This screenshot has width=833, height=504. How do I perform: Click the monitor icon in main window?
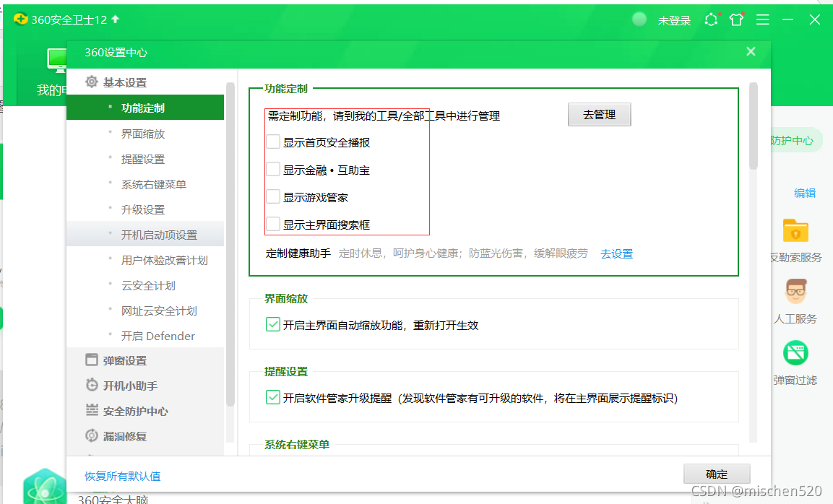point(56,61)
